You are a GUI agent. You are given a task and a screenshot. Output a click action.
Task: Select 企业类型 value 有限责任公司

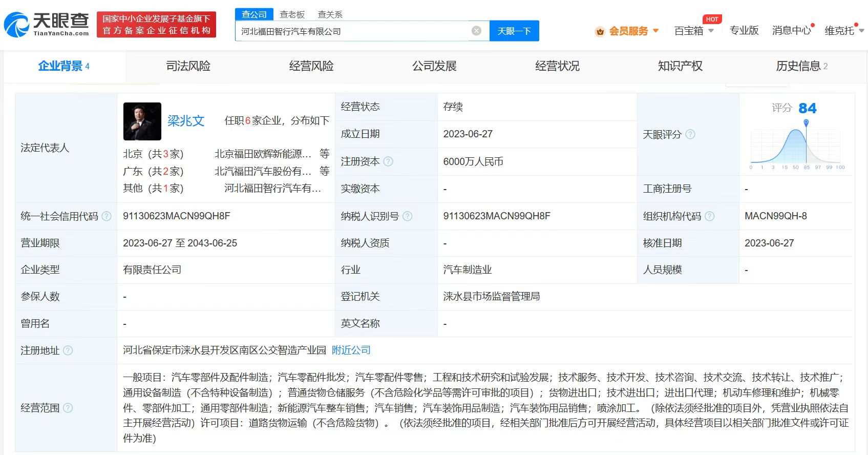pos(152,270)
